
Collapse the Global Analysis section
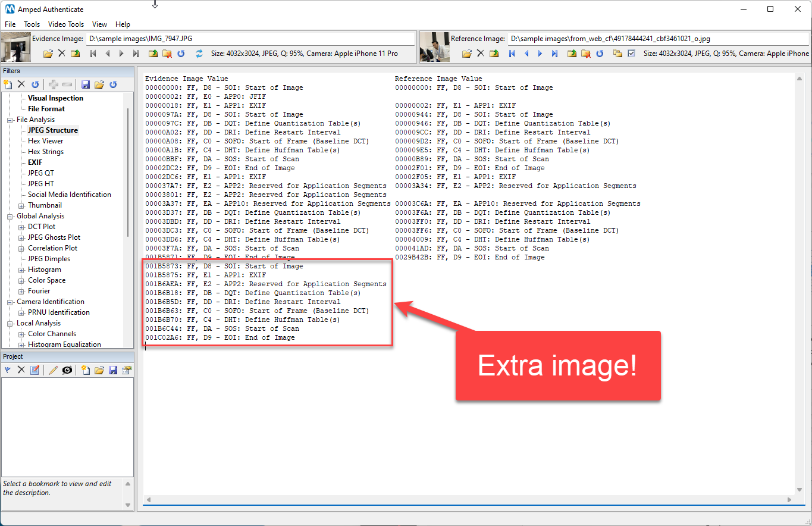pyautogui.click(x=10, y=216)
